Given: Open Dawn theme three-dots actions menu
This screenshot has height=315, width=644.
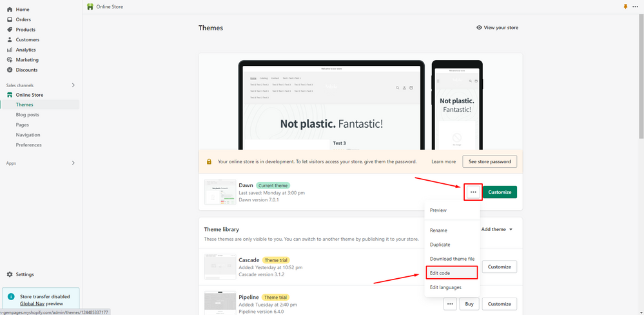Looking at the screenshot, I should click(x=473, y=192).
